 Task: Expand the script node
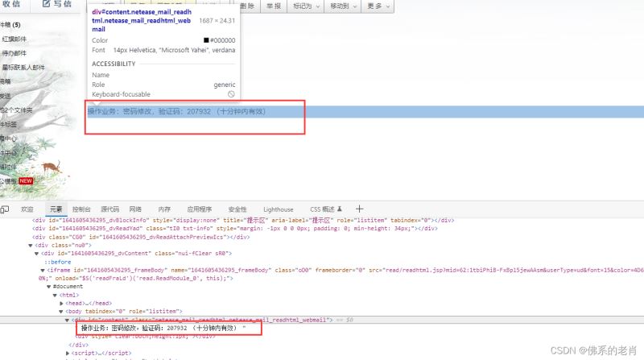(68, 353)
